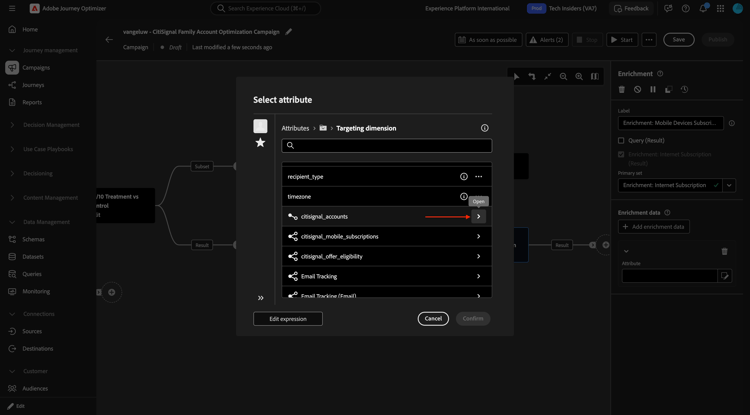Open campaign more actions ellipsis
Image resolution: width=750 pixels, height=415 pixels.
coord(649,40)
